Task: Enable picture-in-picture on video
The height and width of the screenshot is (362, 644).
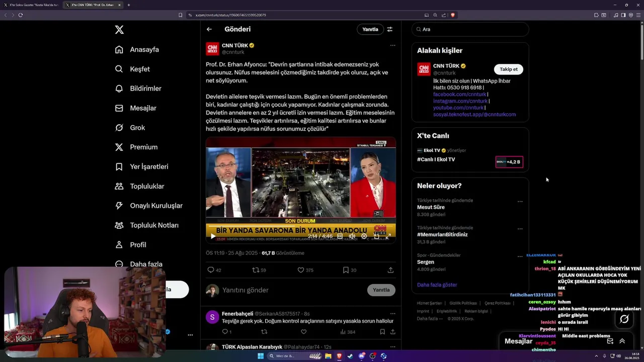Action: tap(376, 236)
